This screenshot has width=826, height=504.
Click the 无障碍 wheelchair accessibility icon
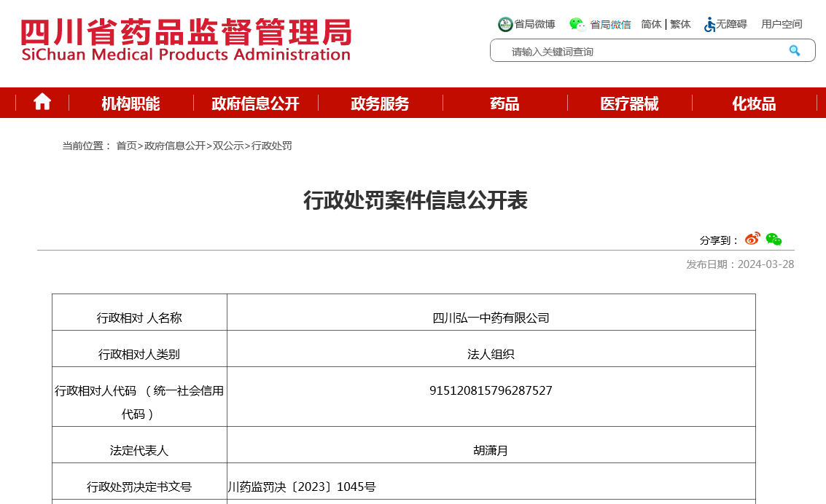point(709,24)
